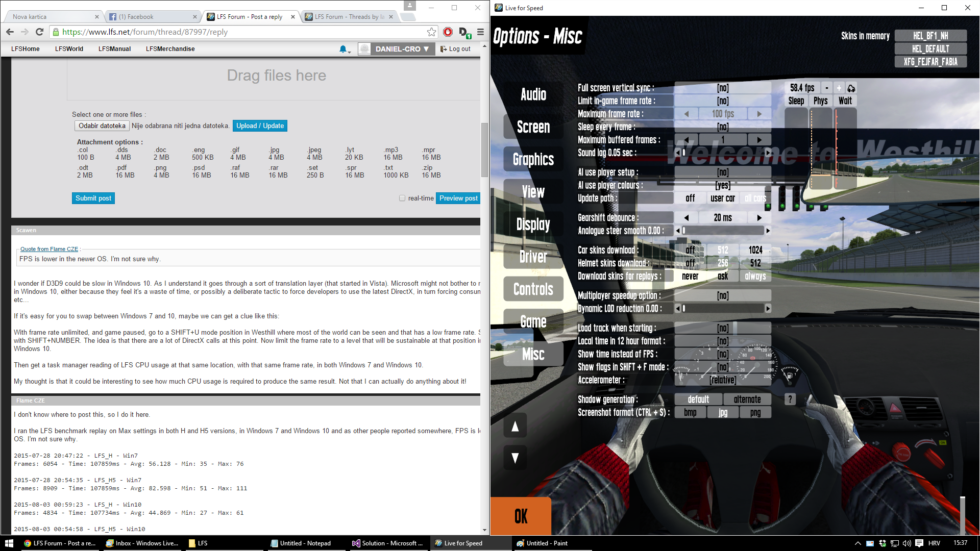
Task: Click the notification bell icon in forum header
Action: tap(343, 49)
